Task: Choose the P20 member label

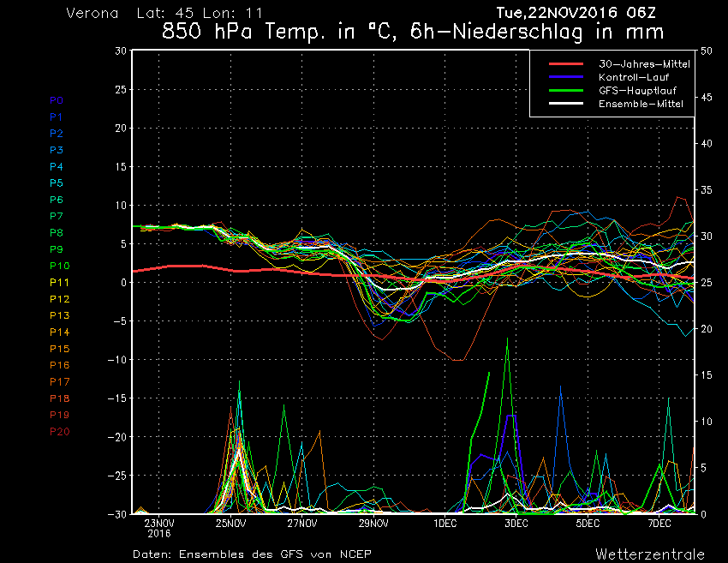Action: point(60,432)
